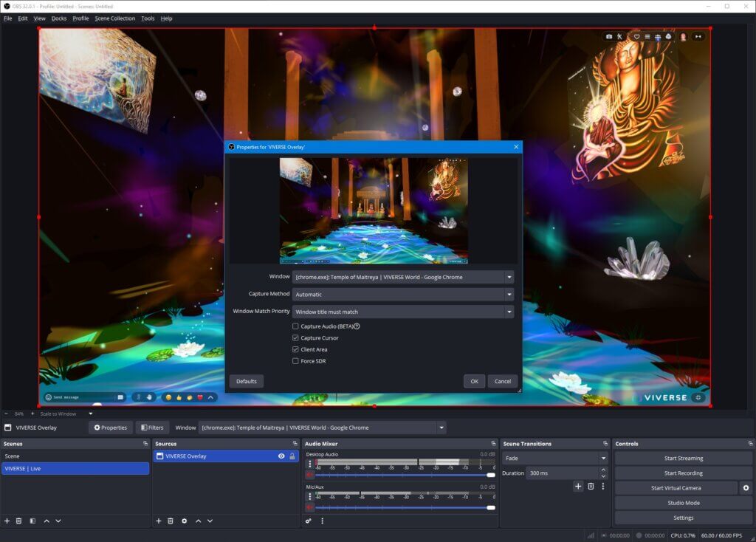Enable the Capture Audio (BETA) checkbox

tap(296, 326)
